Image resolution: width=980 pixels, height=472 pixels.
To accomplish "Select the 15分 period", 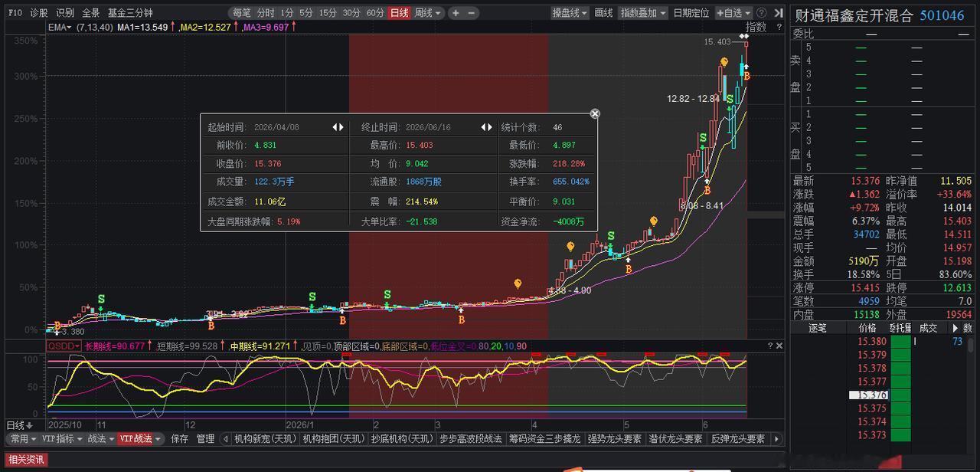I will [328, 13].
